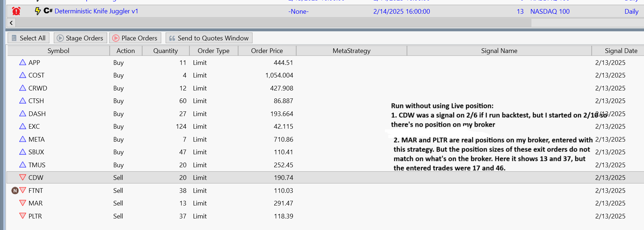Select the META symbol text
644x230 pixels.
point(37,140)
